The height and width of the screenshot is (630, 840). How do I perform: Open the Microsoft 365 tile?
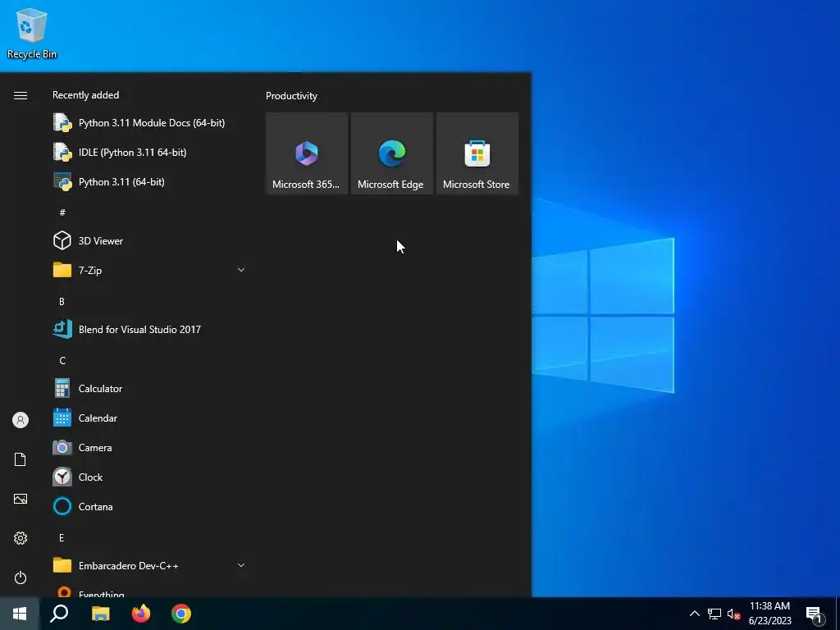(x=307, y=153)
